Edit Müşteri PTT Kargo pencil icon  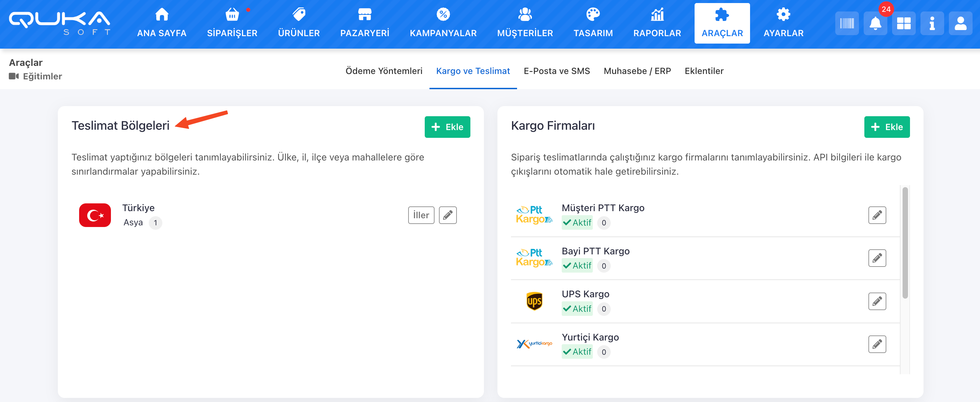point(877,215)
